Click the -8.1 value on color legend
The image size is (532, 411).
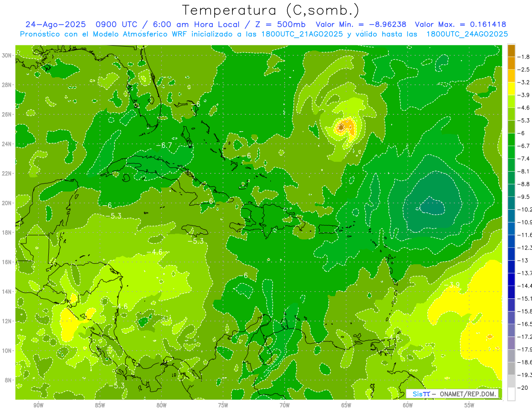coord(524,171)
